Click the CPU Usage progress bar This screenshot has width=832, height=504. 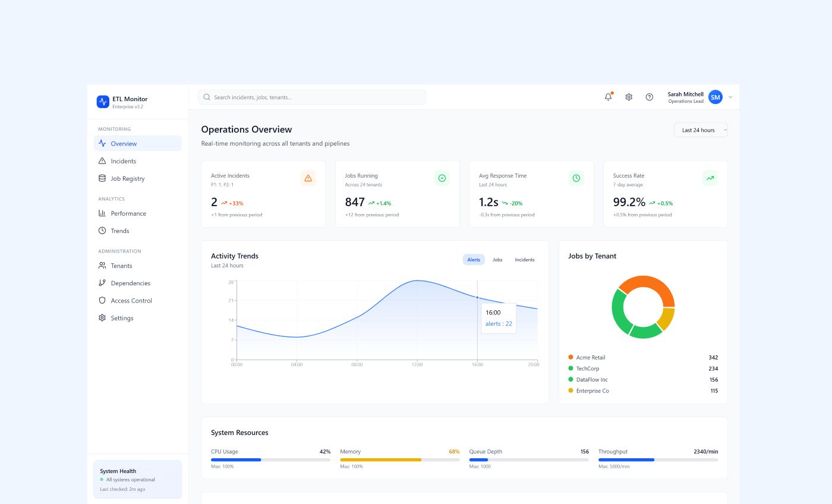(270, 459)
